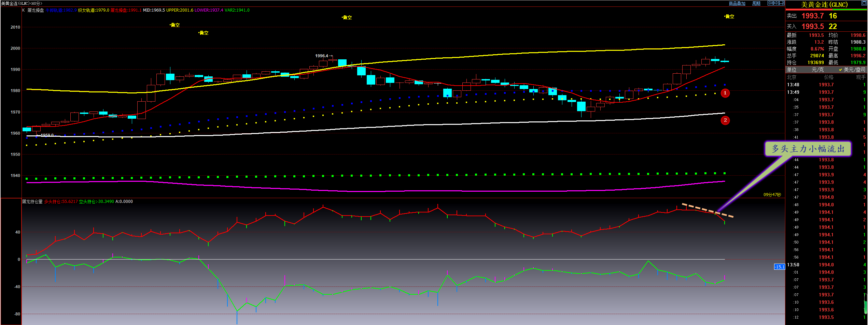Screen dimensions: 868x325
Task: Switch unit to 元/克
Action: click(817, 70)
